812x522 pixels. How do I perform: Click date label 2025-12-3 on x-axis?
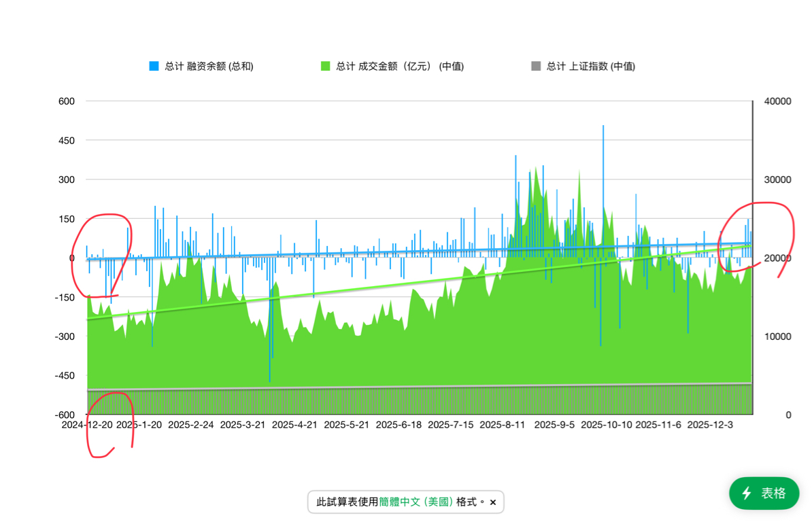pos(710,425)
